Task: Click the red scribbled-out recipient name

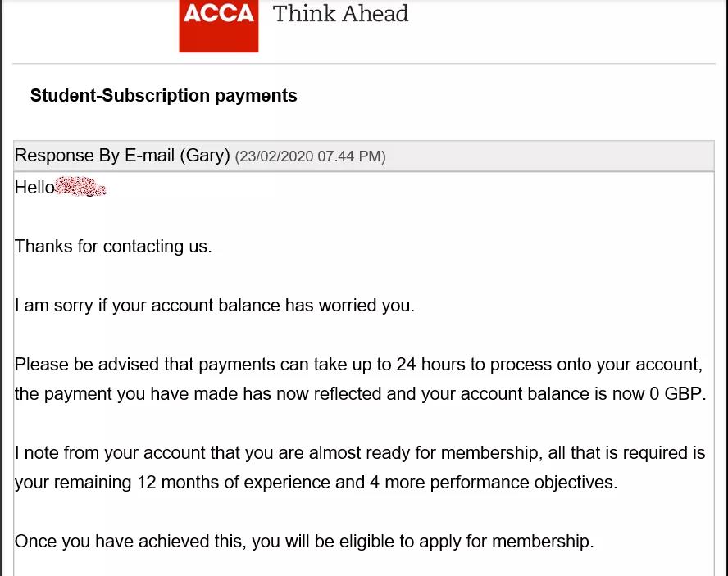Action: 80,187
